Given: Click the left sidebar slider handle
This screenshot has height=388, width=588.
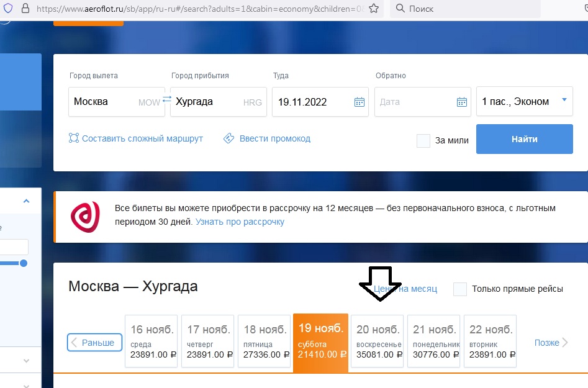Looking at the screenshot, I should point(24,263).
